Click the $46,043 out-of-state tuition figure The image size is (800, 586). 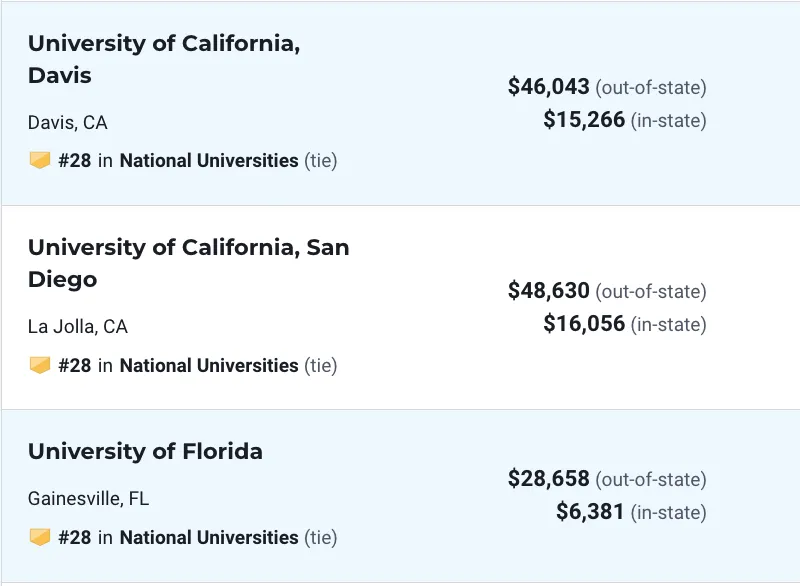548,86
